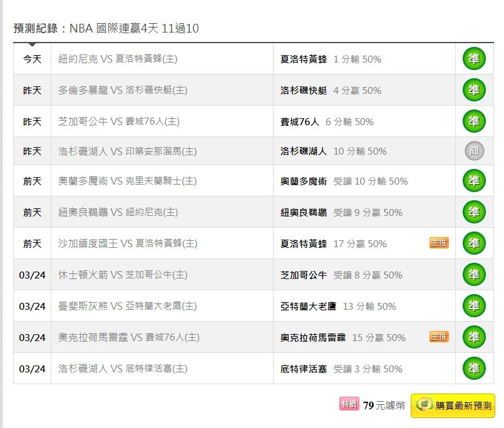Click the pink 特價 price tag icon

click(x=349, y=404)
